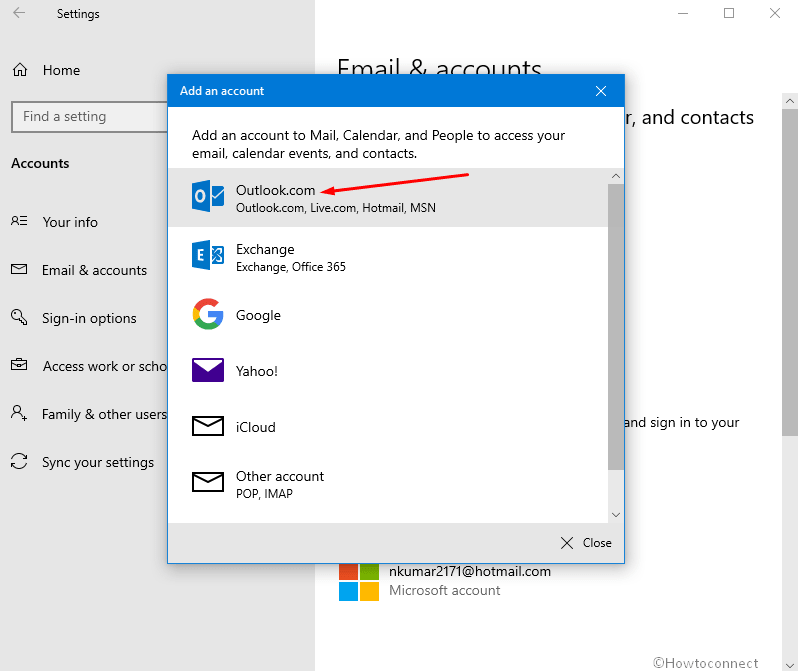Click the Home house icon

pyautogui.click(x=20, y=70)
